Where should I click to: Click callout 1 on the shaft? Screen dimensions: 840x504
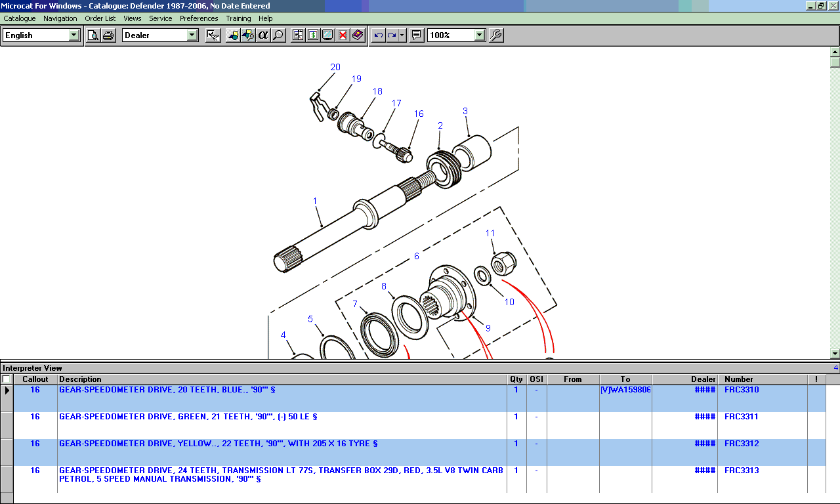pyautogui.click(x=315, y=201)
